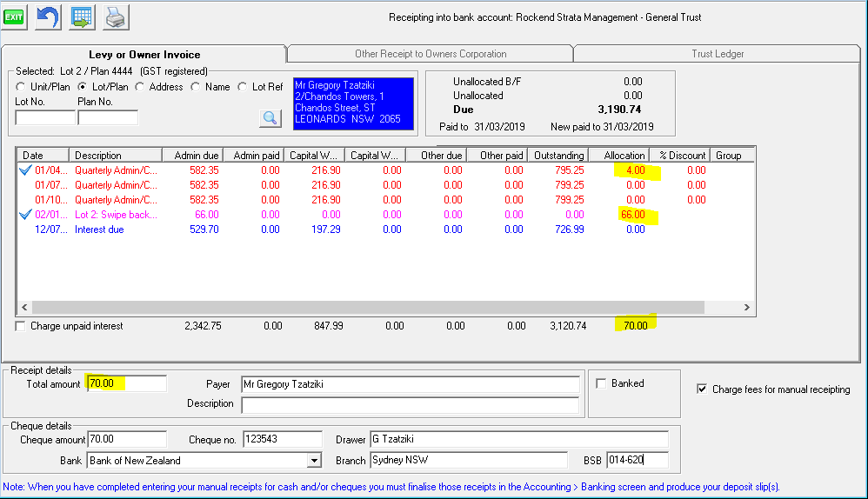This screenshot has height=499, width=868.
Task: Click the Admin due column header
Action: click(x=192, y=155)
